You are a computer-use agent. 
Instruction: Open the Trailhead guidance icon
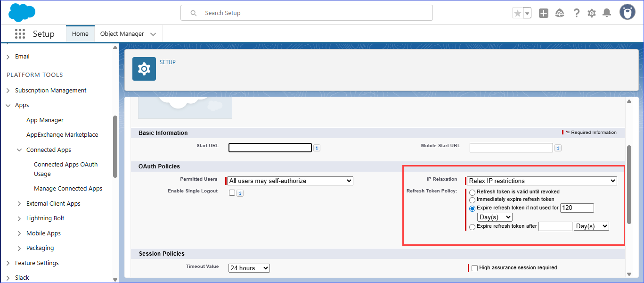(x=560, y=13)
